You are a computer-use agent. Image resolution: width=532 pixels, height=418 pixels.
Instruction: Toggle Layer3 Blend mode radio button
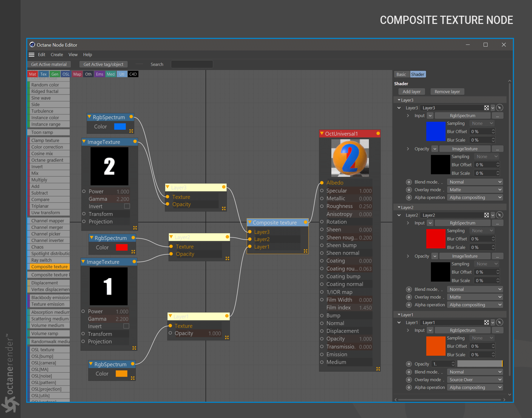pyautogui.click(x=409, y=182)
